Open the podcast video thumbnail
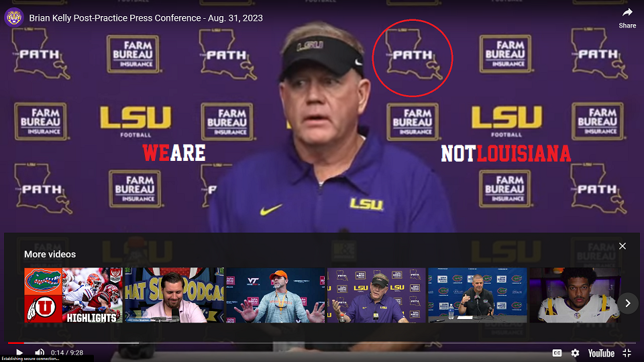The width and height of the screenshot is (644, 362). pos(174,296)
